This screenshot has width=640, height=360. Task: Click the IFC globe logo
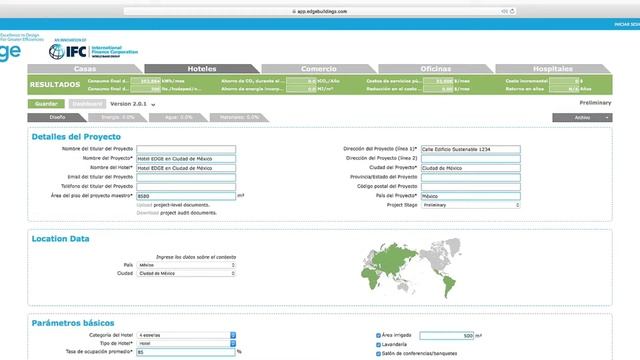click(57, 52)
